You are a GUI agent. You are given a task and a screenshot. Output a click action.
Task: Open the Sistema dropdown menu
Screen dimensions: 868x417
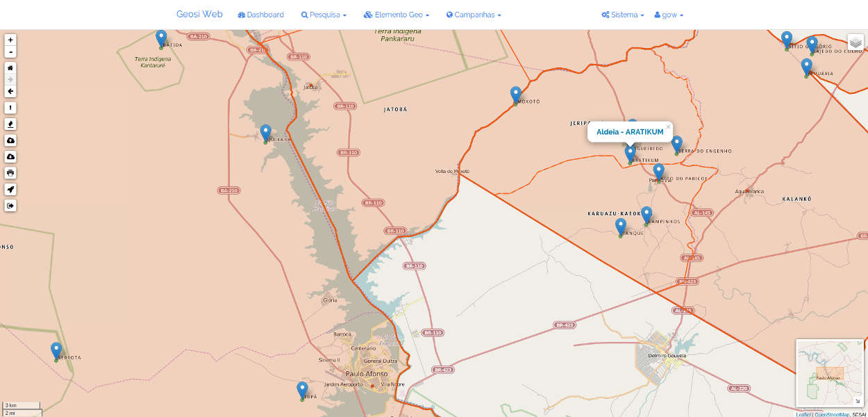click(622, 15)
